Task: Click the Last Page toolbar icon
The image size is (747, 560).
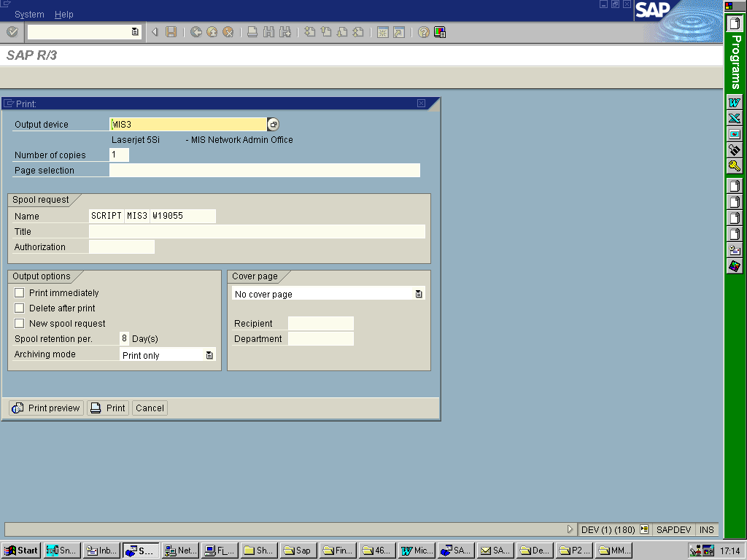Action: point(358,32)
